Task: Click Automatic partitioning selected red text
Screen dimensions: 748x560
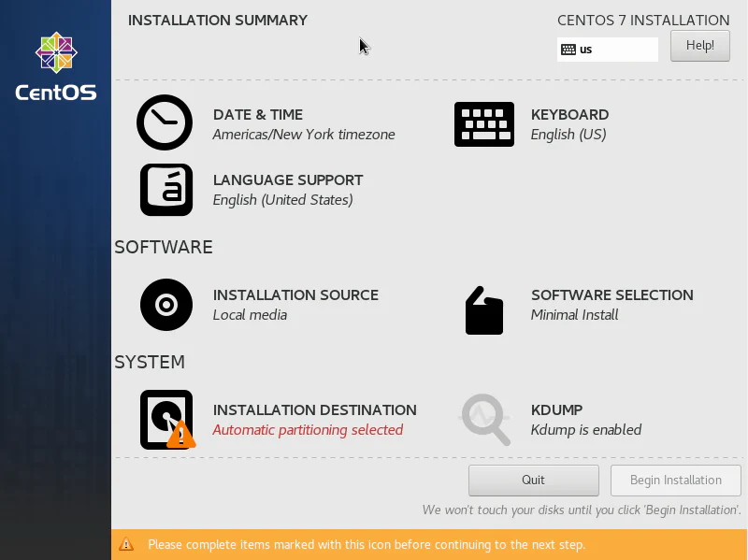Action: pyautogui.click(x=308, y=430)
